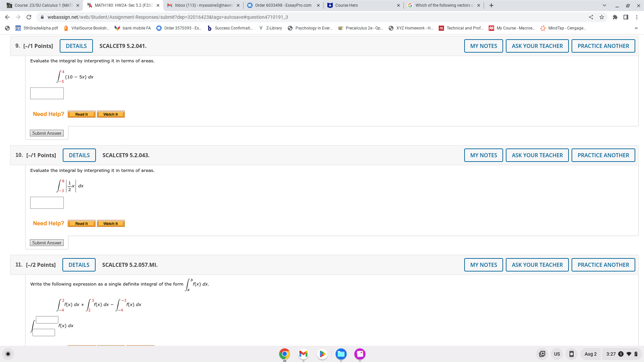Viewport: 644px width, 362px height.
Task: Open Gmail from the shelf
Action: point(303,354)
